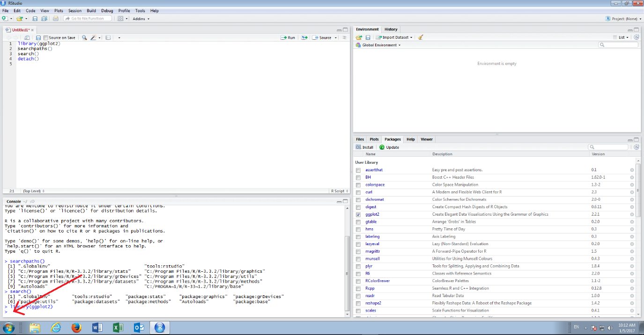
Task: Click the Open File folder icon in main toolbar
Action: [19, 19]
